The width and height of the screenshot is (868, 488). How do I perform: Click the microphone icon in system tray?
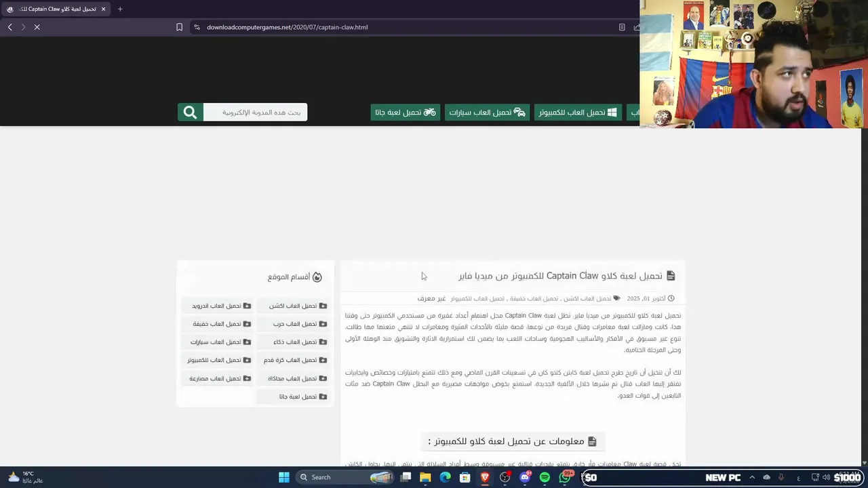[x=781, y=477]
